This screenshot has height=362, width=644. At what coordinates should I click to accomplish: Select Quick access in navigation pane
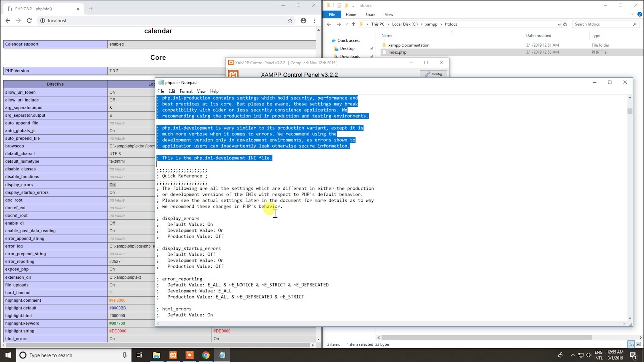click(x=349, y=41)
